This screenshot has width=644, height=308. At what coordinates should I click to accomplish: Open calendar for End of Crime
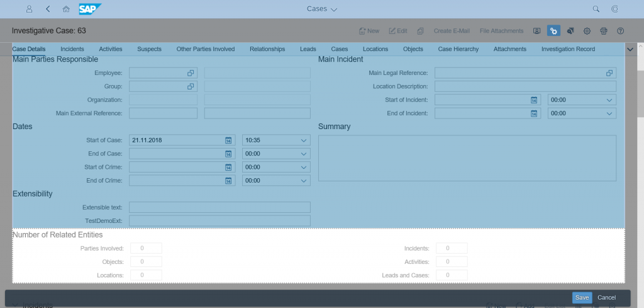(228, 181)
